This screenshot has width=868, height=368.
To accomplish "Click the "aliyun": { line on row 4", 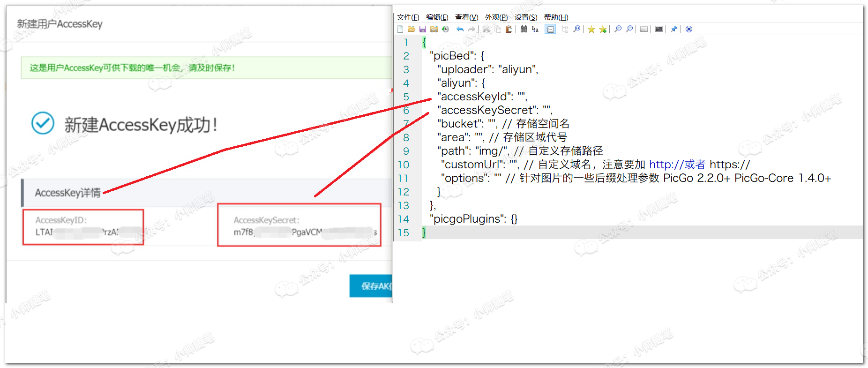I will tap(461, 83).
